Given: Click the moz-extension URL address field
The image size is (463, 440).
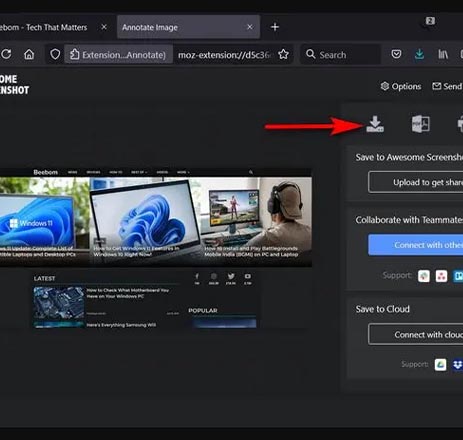Looking at the screenshot, I should (225, 55).
